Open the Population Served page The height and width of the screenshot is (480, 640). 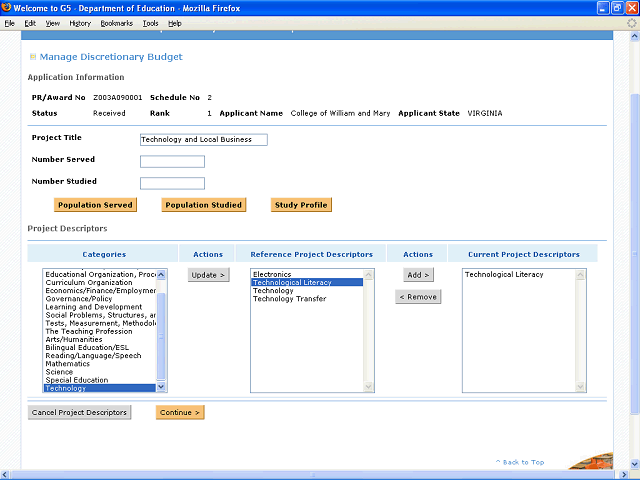point(95,205)
